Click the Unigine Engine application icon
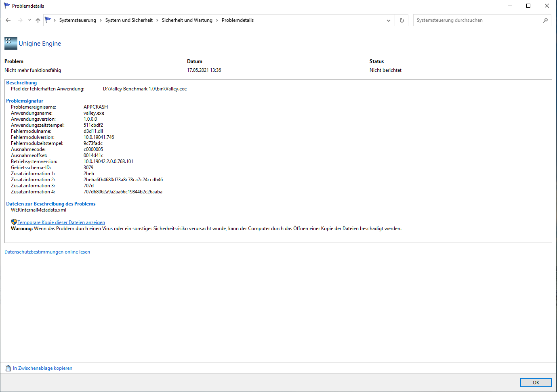The width and height of the screenshot is (557, 392). click(x=11, y=43)
